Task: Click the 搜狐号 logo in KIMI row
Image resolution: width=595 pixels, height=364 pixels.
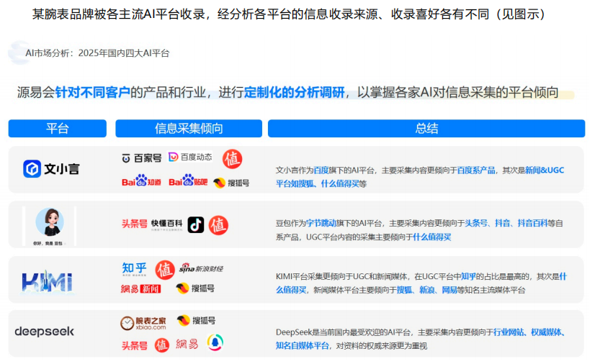Action: pos(195,288)
